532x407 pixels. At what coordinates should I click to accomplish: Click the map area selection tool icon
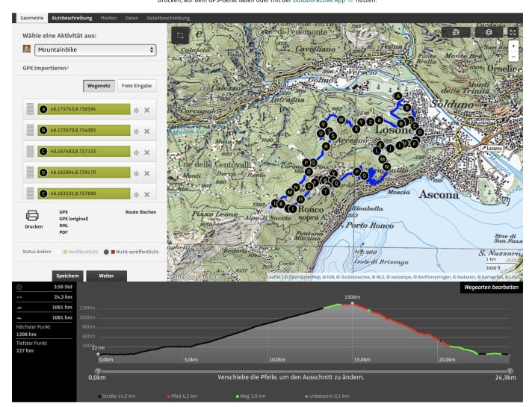[x=179, y=34]
